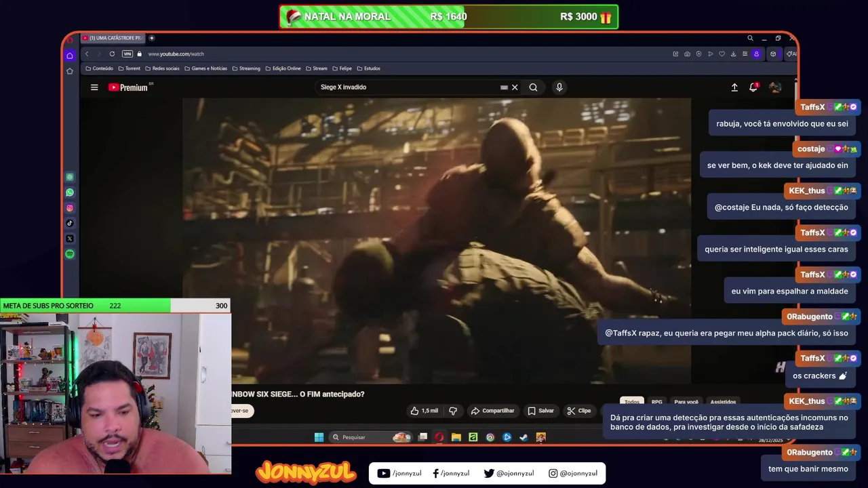
Task: Click the '@ojonnyzul' Instagram handle in the overlay
Action: tap(578, 474)
